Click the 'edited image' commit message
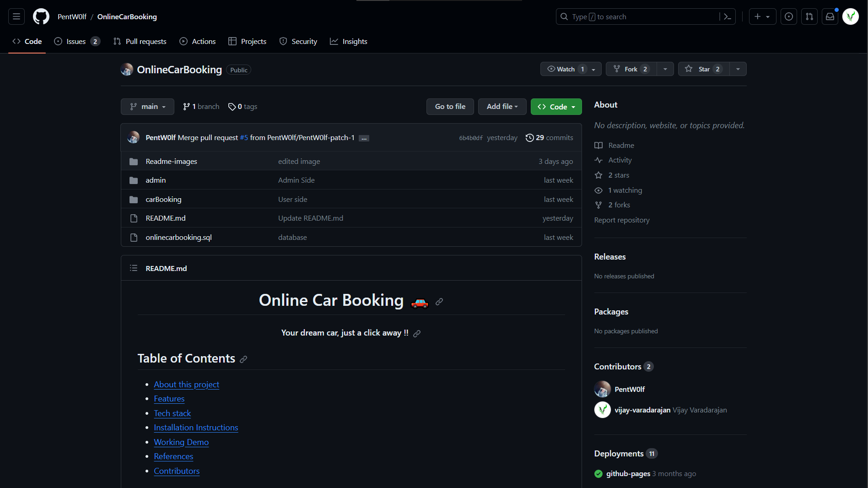The image size is (868, 488). (299, 162)
